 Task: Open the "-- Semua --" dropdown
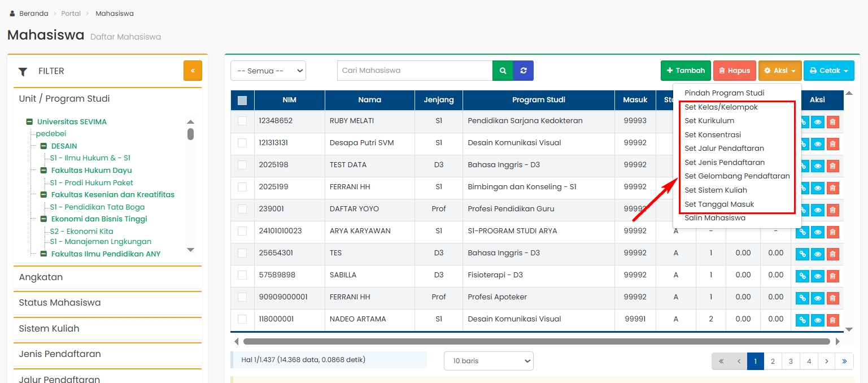(x=268, y=71)
